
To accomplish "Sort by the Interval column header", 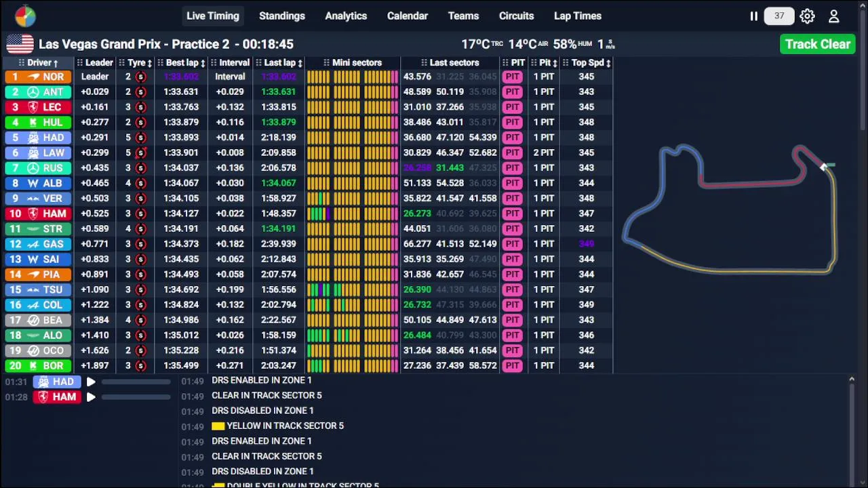I will (230, 62).
